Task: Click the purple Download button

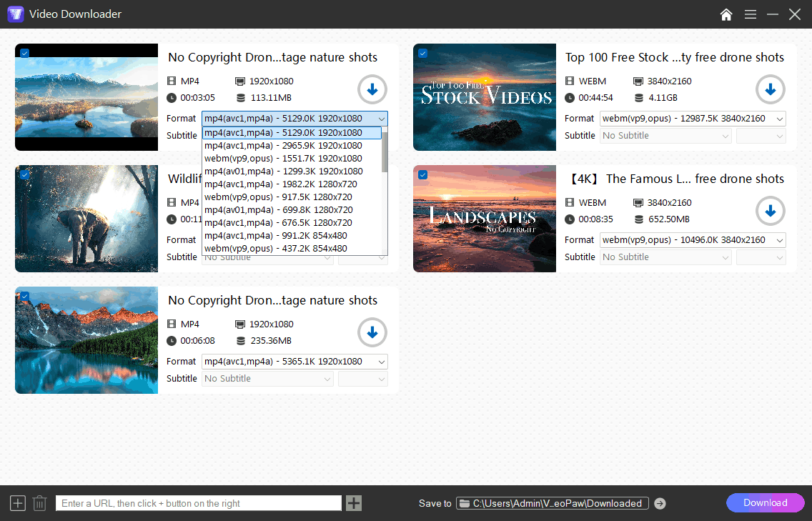Action: (766, 503)
